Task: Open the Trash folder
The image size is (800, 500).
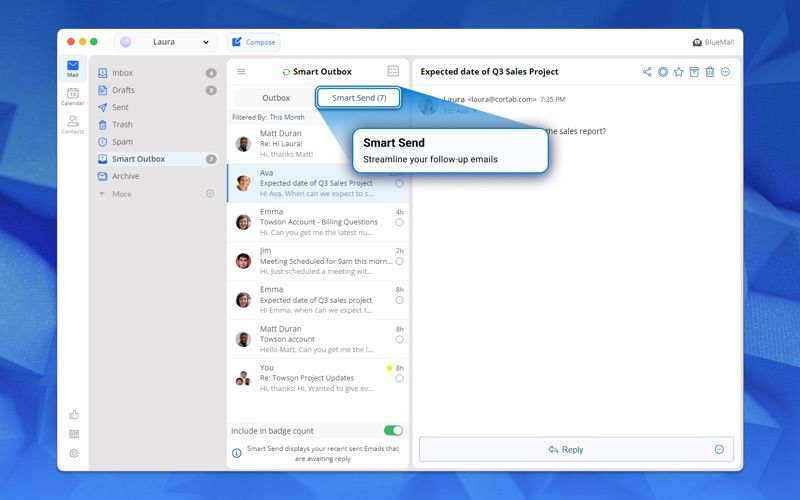Action: click(x=157, y=124)
